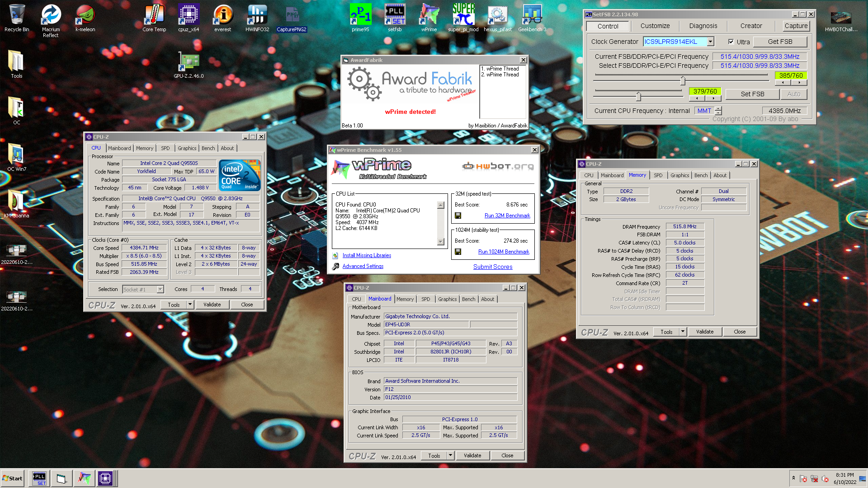
Task: Launch the everest desktop icon
Action: pos(222,18)
